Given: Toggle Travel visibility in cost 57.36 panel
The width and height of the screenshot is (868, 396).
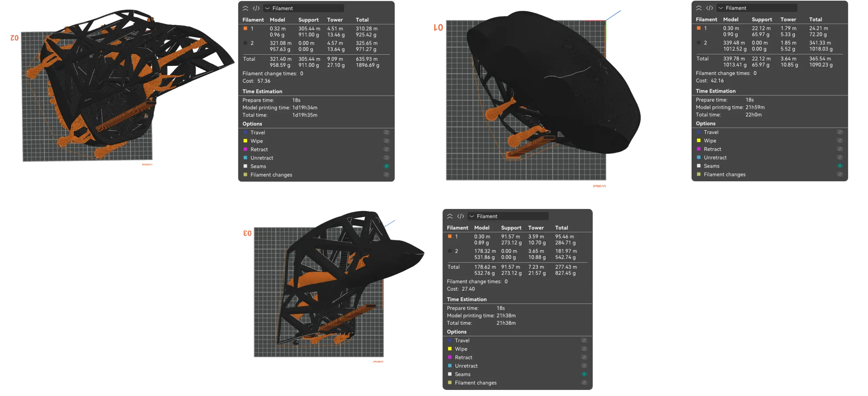Looking at the screenshot, I should coord(386,132).
